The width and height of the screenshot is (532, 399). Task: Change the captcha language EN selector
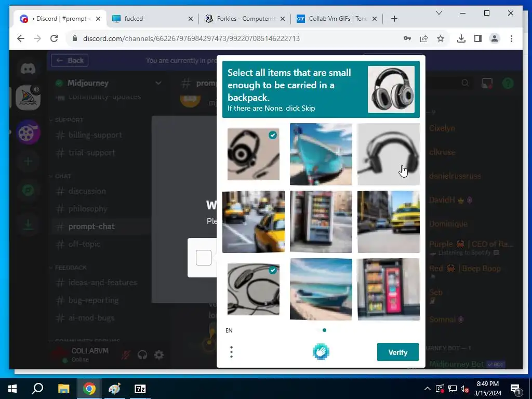coord(229,330)
